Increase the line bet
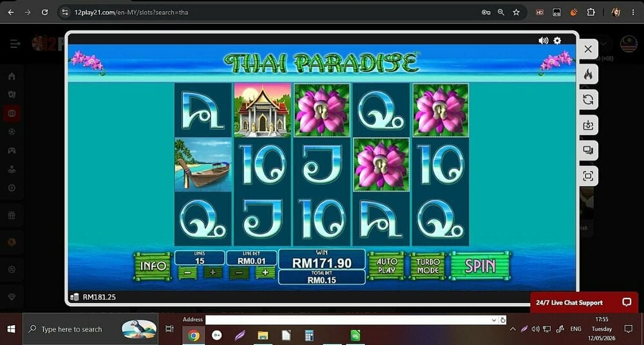 pos(265,272)
